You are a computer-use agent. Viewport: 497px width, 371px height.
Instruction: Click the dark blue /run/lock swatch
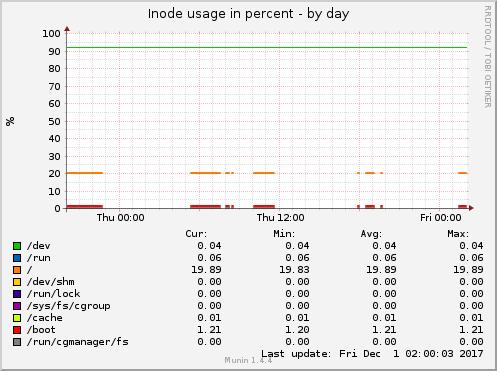(17, 294)
